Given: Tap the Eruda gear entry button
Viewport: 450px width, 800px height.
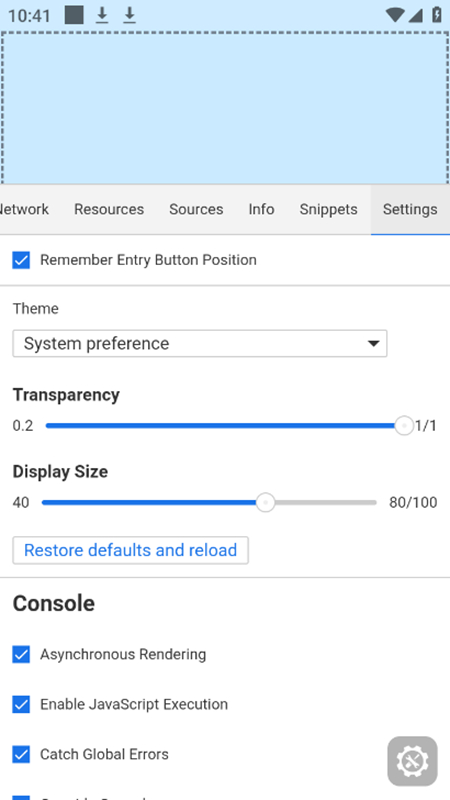Looking at the screenshot, I should (412, 761).
